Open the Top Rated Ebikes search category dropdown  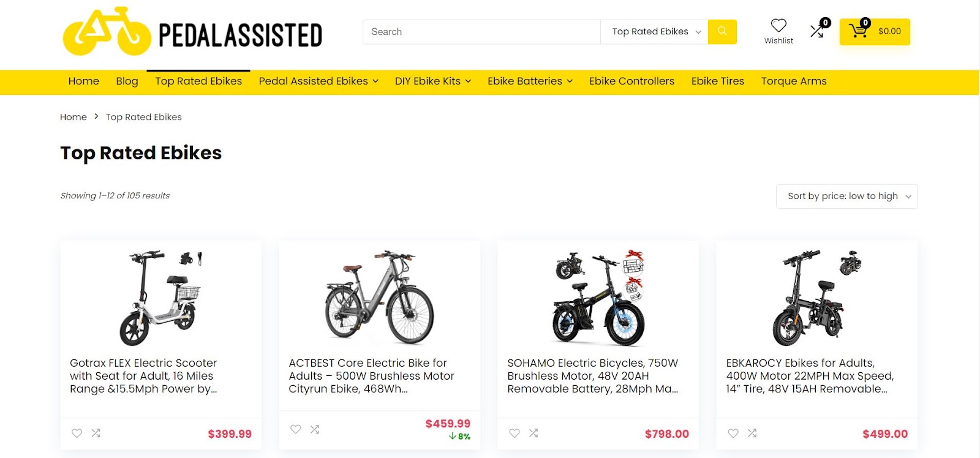pos(655,32)
